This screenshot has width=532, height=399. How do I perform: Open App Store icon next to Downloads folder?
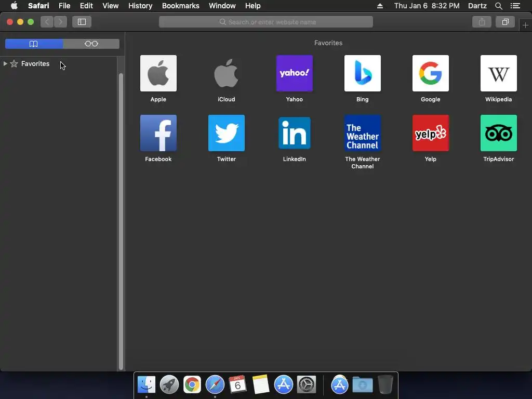(340, 384)
